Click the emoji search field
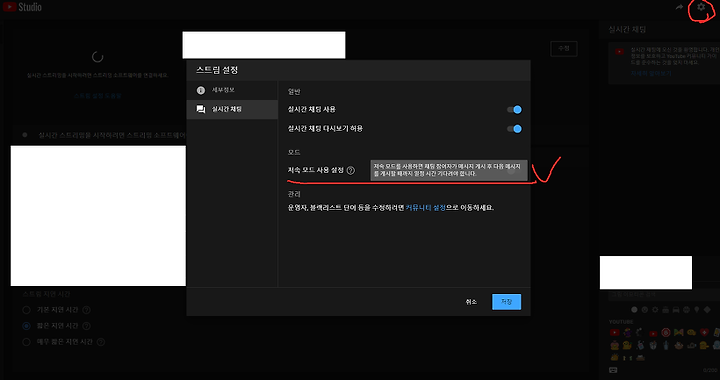This screenshot has height=380, width=720. tap(664, 295)
